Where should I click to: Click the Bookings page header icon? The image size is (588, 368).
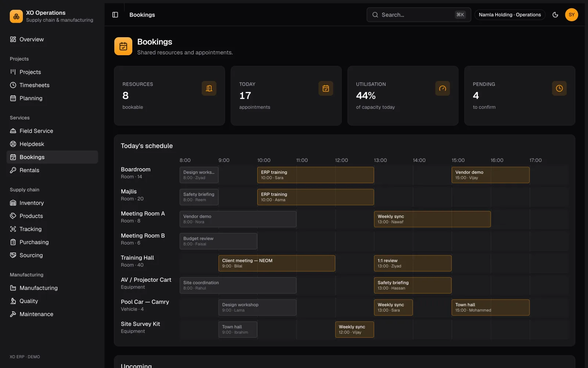123,46
